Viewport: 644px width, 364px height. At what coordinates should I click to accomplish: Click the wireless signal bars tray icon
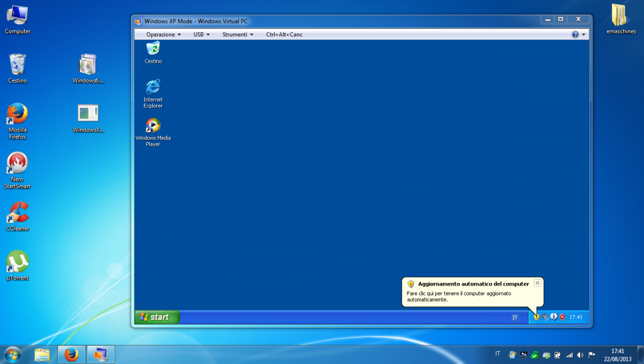[x=569, y=355]
